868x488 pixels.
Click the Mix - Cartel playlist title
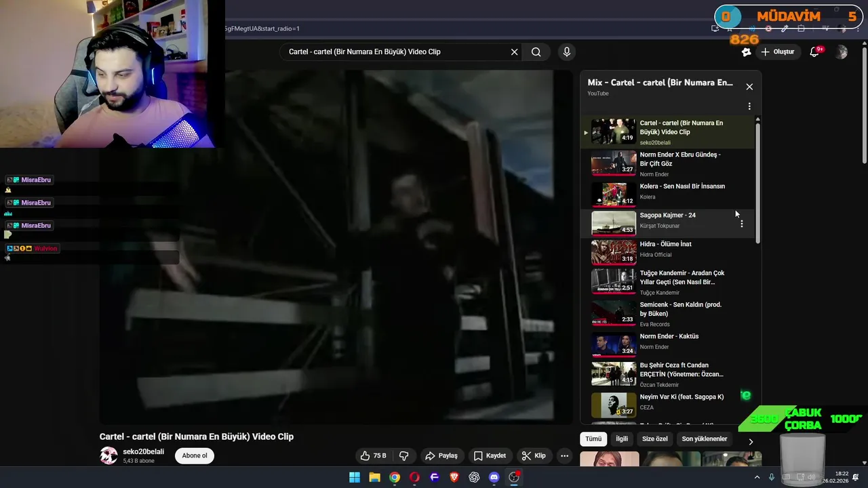[660, 83]
